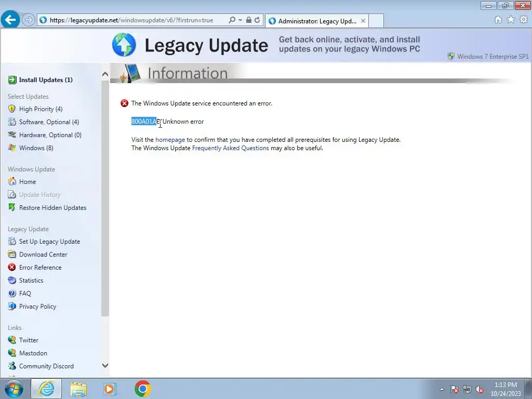Click the Set Up Legacy Update icon
The image size is (532, 399).
click(x=12, y=241)
